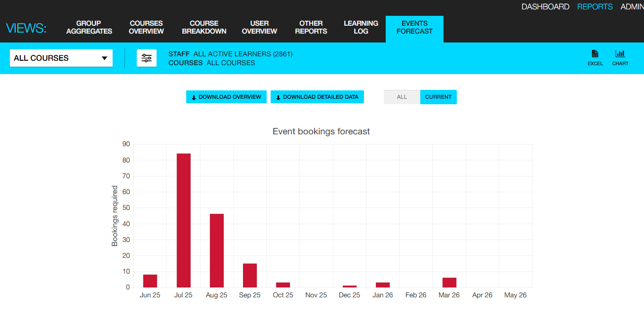Click the Jun 25 chart bar
Viewport: 644px width, 324px height.
click(150, 281)
